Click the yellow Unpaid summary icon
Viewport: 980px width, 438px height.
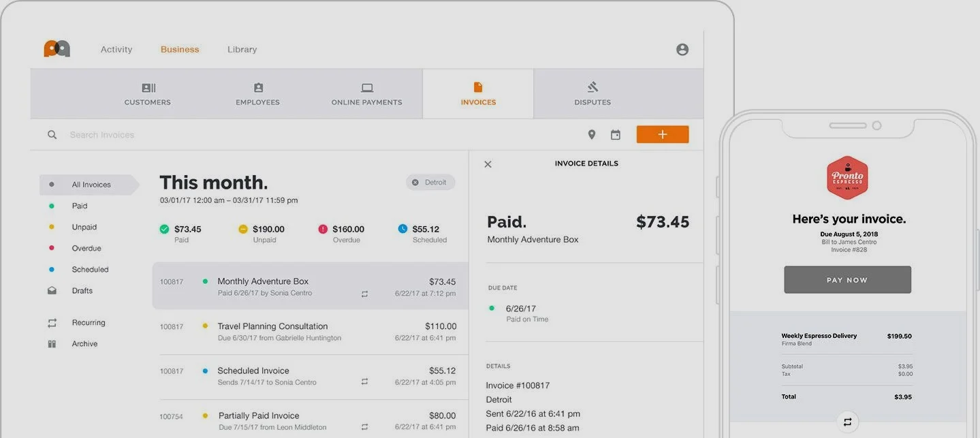pos(243,229)
